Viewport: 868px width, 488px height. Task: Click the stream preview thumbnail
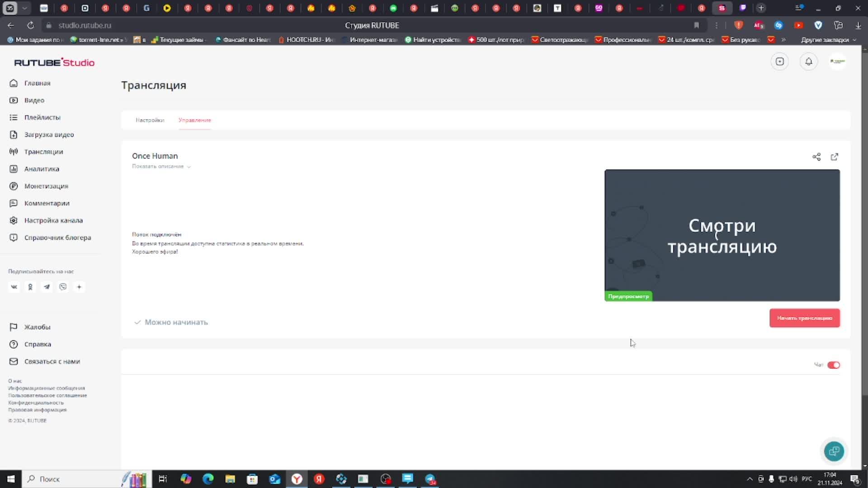pos(722,235)
